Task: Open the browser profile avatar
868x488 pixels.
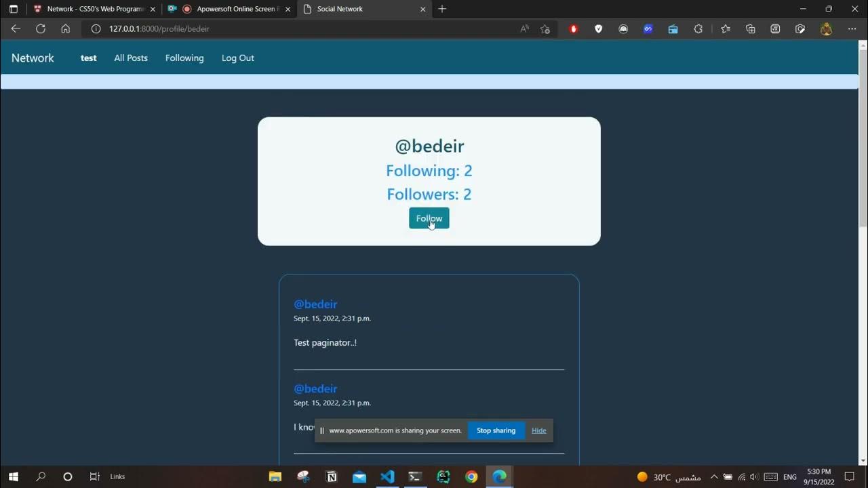Action: click(x=826, y=29)
